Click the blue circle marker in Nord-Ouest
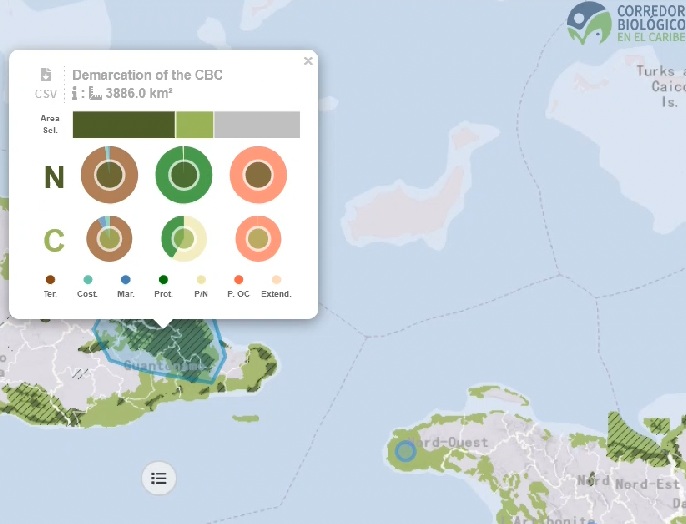This screenshot has width=686, height=524. pyautogui.click(x=405, y=450)
